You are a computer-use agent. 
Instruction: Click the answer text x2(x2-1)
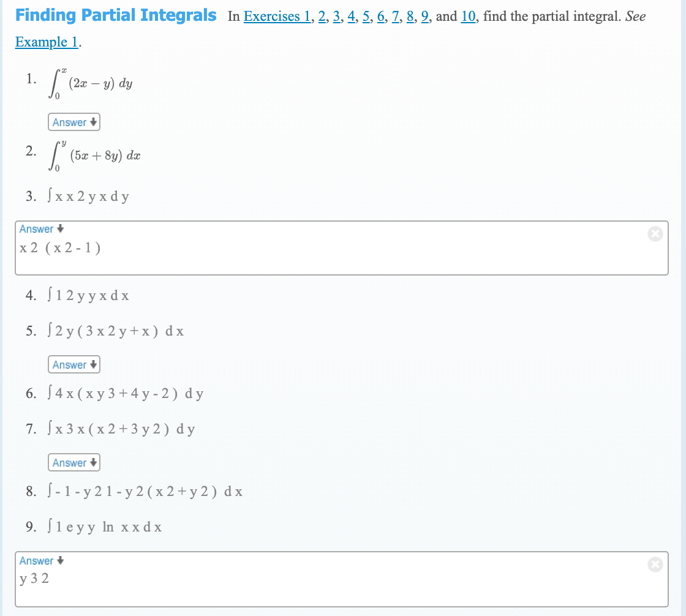point(58,247)
